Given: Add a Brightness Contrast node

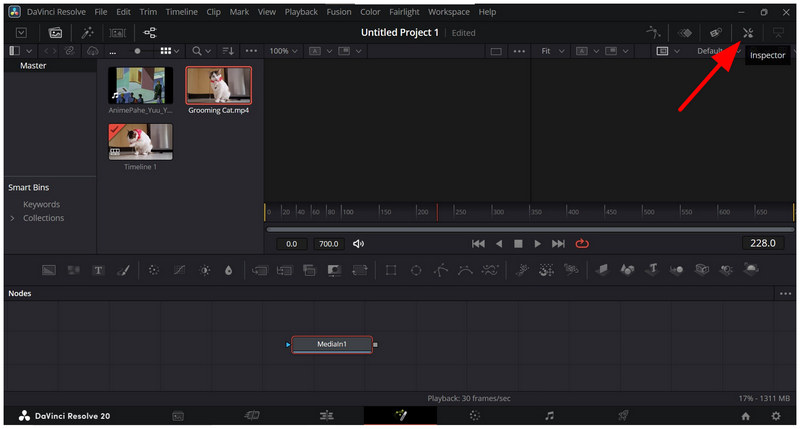Looking at the screenshot, I should [205, 270].
